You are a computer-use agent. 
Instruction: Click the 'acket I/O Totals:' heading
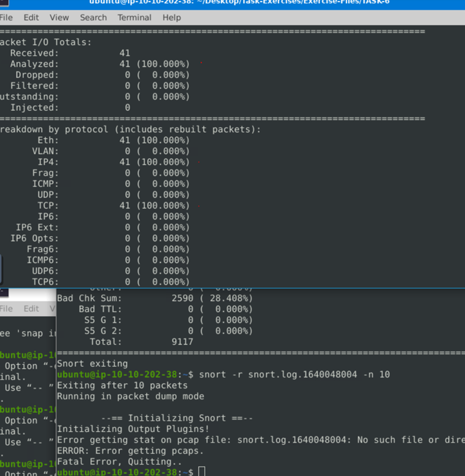[x=46, y=42]
